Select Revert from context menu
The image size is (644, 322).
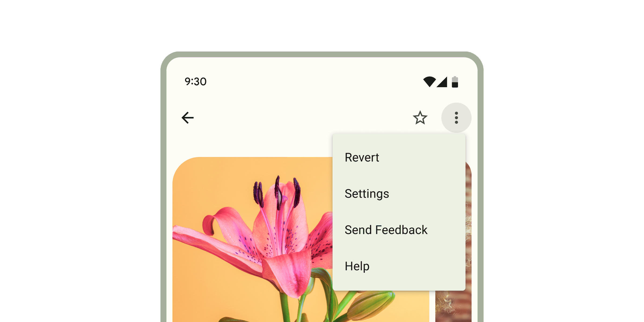click(360, 156)
